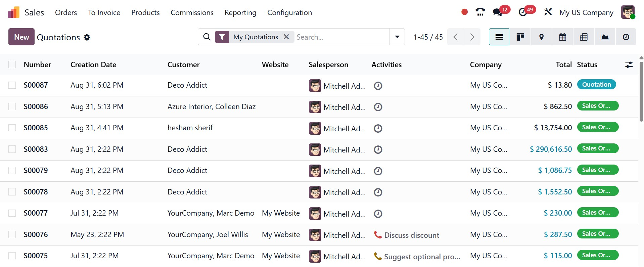The width and height of the screenshot is (644, 267).
Task: Switch to Graph view
Action: (605, 37)
